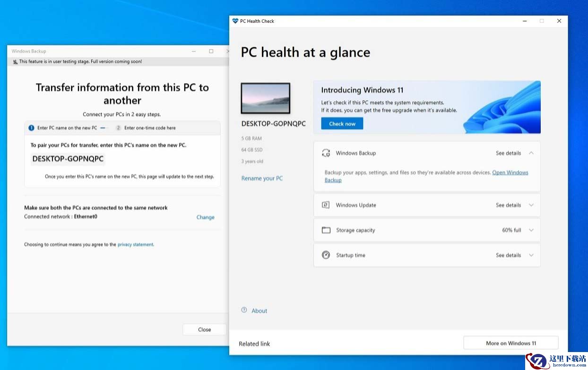
Task: Maximize the Windows Backup window
Action: pos(211,51)
